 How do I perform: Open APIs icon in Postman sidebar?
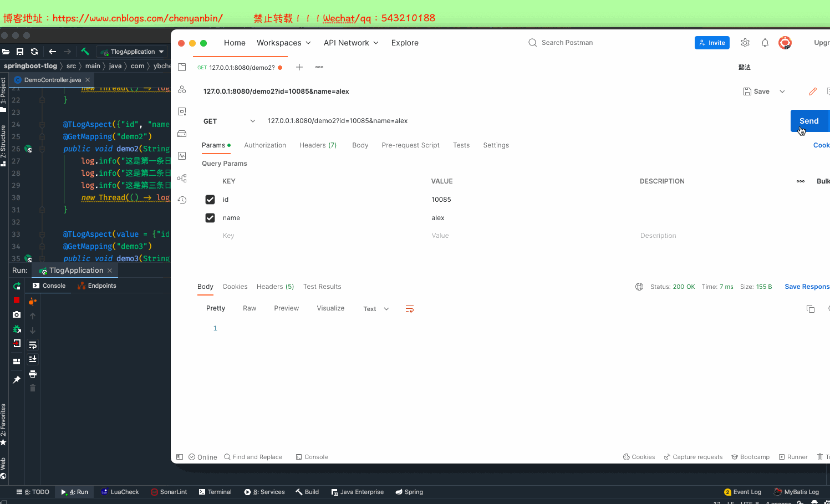[x=182, y=89]
